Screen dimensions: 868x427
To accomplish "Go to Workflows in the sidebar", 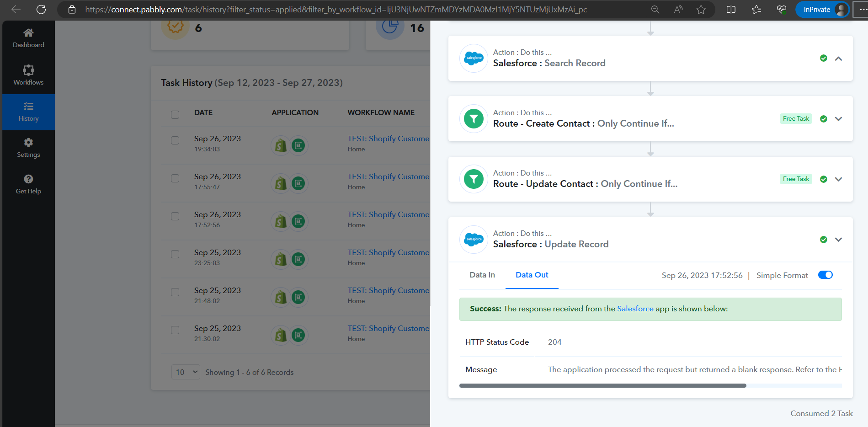I will (28, 75).
